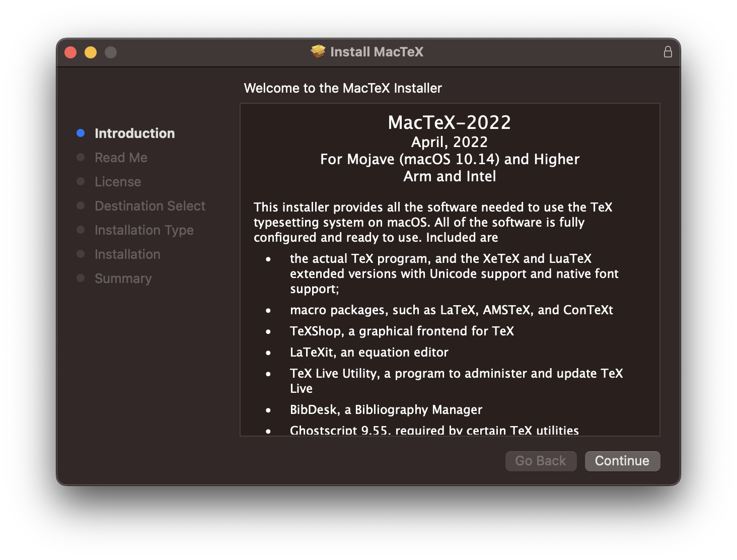Click the 'macro packages, such as LaTeX' bullet
Screen dimensions: 737x560
tap(451, 310)
